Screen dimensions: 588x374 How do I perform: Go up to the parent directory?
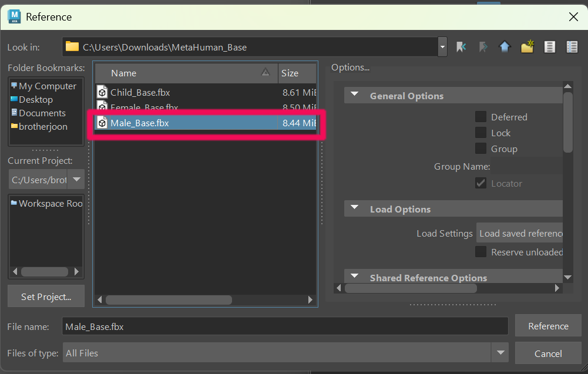505,47
